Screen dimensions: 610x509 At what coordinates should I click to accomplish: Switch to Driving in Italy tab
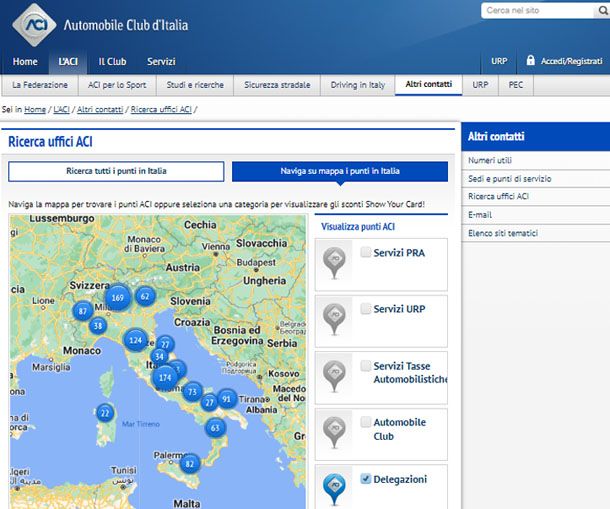[358, 85]
